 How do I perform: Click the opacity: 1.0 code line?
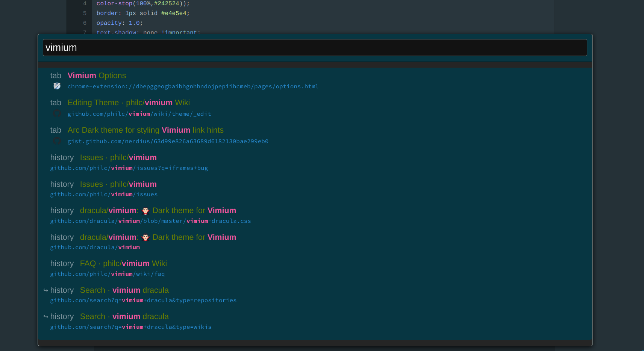pos(120,23)
